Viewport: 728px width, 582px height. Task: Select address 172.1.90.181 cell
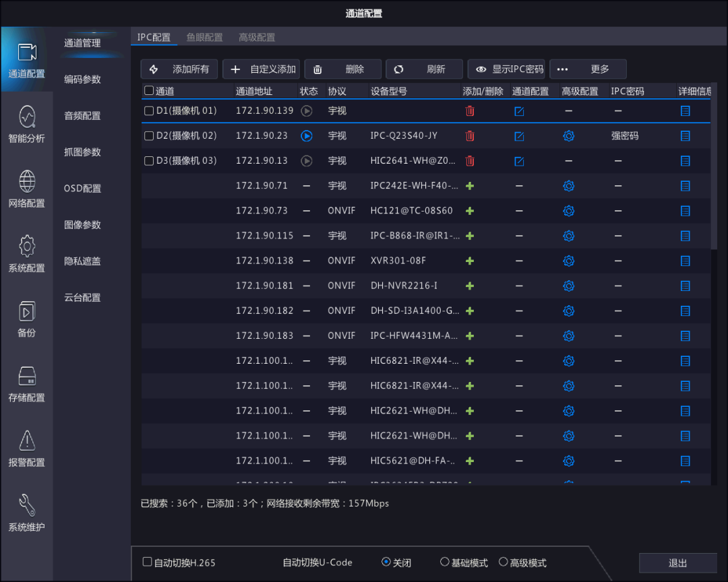265,286
